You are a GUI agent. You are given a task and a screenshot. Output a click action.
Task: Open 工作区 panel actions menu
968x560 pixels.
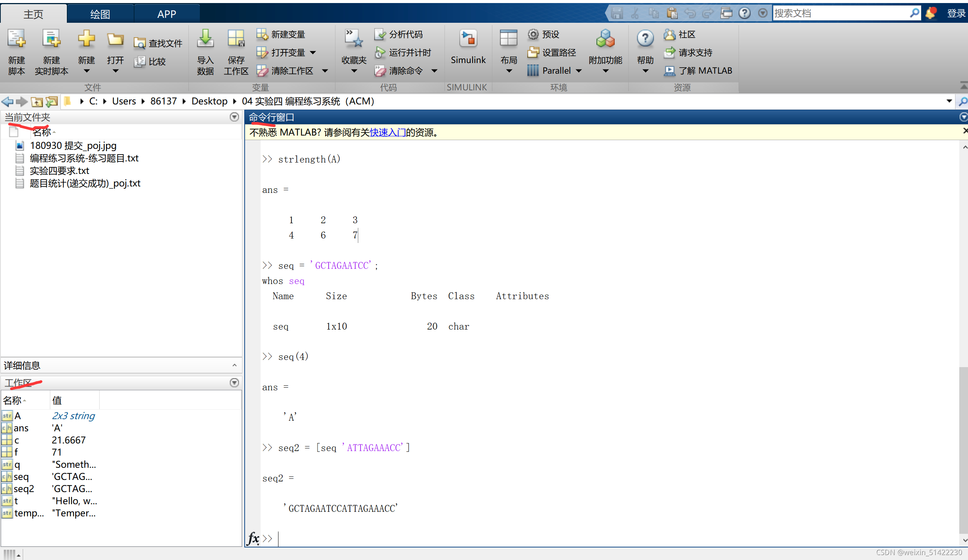coord(234,383)
